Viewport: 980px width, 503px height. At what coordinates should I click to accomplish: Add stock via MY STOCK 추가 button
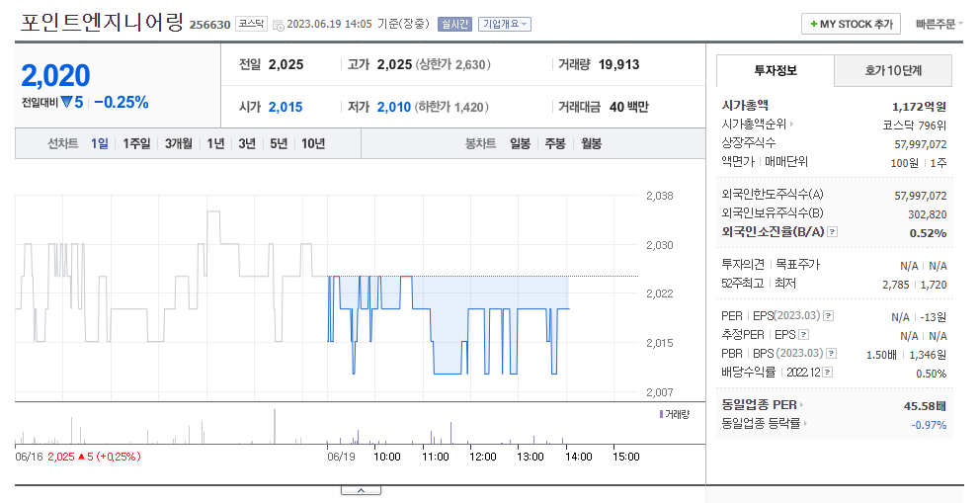point(851,24)
